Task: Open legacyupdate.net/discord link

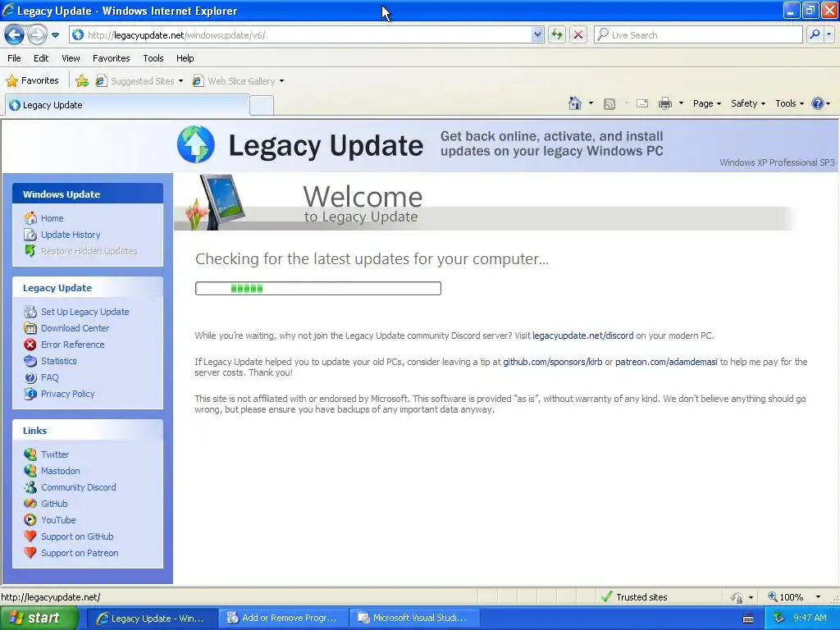Action: point(583,336)
